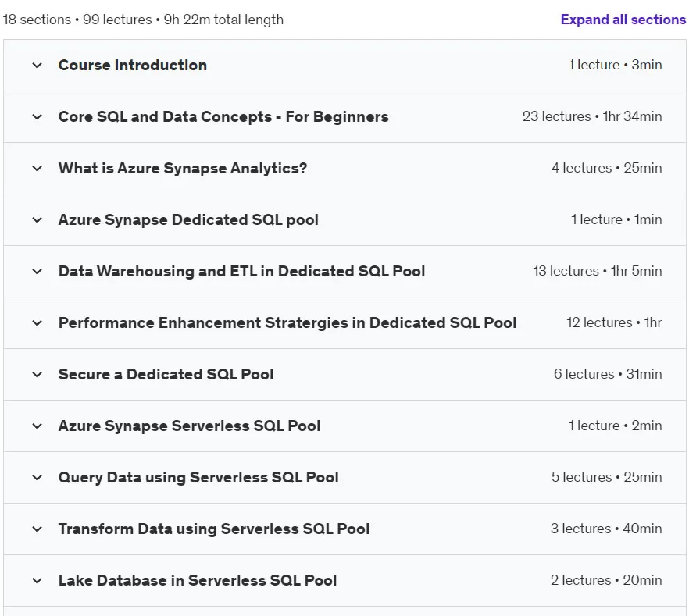Viewport: 689px width, 616px height.
Task: Click the '2 lectures • 20min' label
Action: (x=606, y=580)
